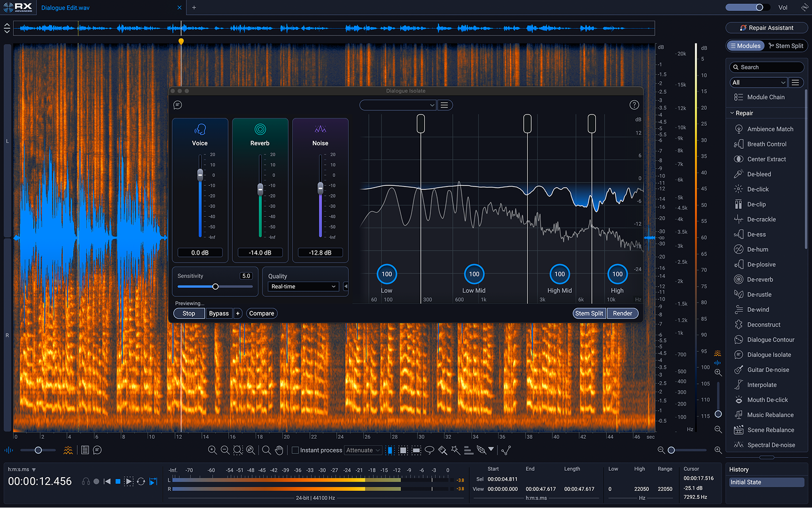This screenshot has width=812, height=508.
Task: Click Stem Split in Dialogue Isolate
Action: 590,313
